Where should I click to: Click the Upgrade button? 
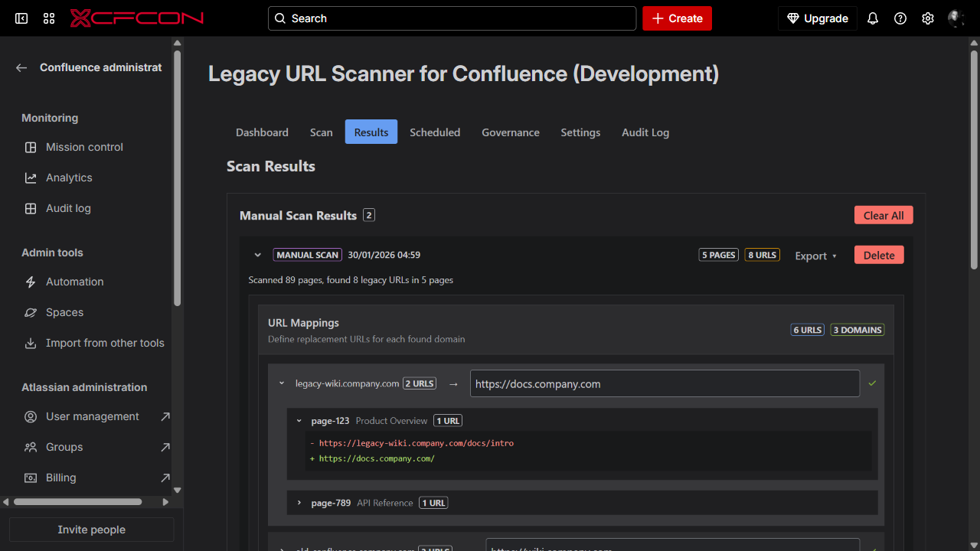pyautogui.click(x=818, y=18)
